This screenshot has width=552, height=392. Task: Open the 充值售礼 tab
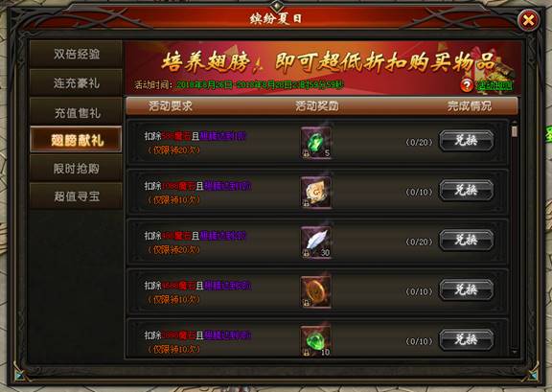pos(76,112)
